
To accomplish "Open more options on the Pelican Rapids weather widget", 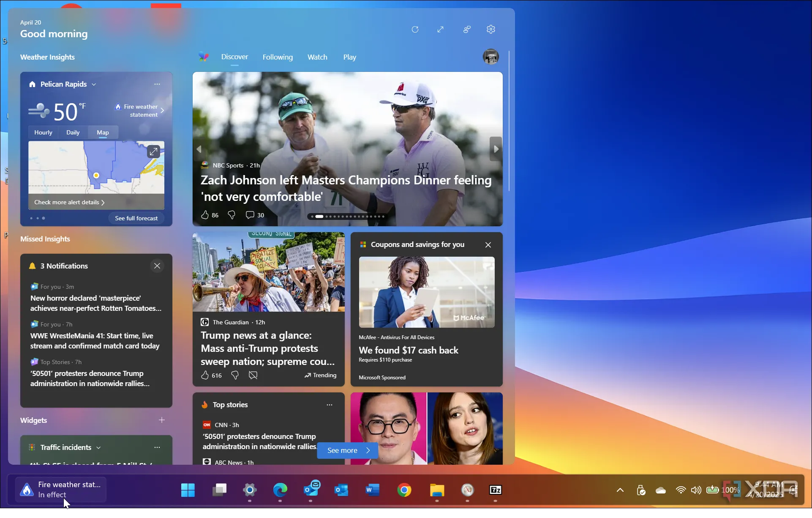I will [x=157, y=84].
